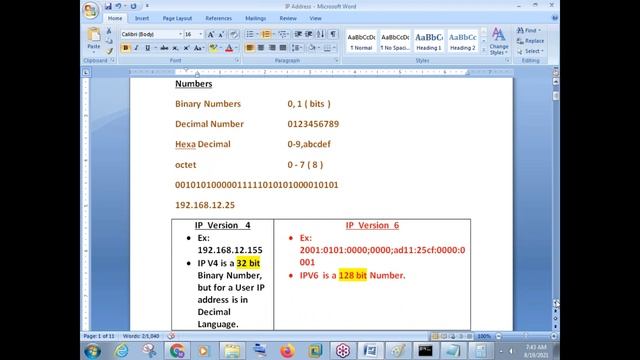
Task: Toggle Underline formatting
Action: tap(147, 48)
